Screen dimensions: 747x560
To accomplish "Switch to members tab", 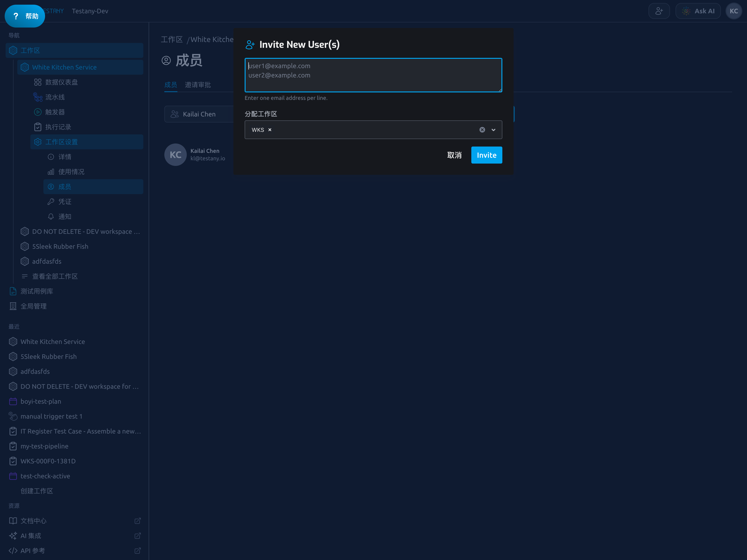I will 171,85.
